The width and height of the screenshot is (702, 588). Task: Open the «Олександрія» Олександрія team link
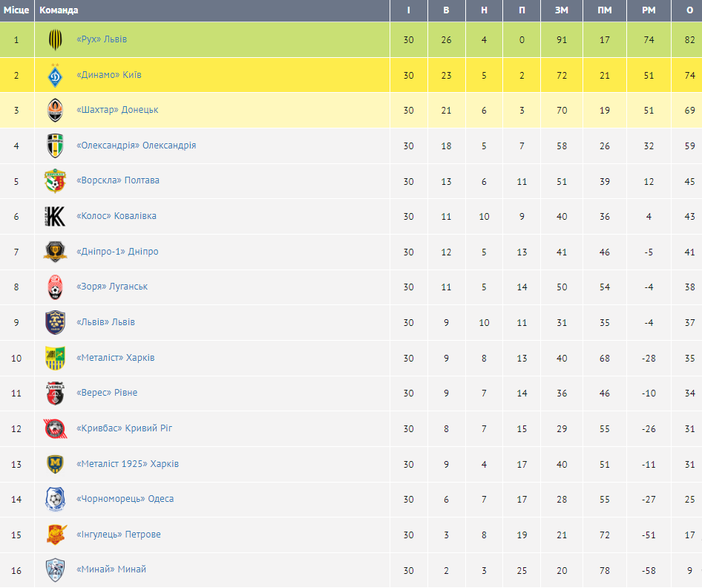pyautogui.click(x=136, y=146)
